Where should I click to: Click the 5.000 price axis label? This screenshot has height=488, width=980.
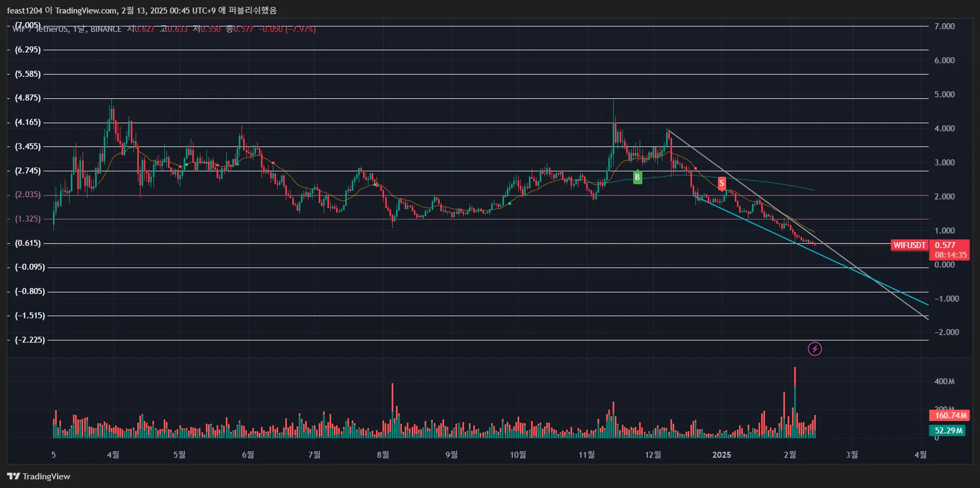click(944, 95)
